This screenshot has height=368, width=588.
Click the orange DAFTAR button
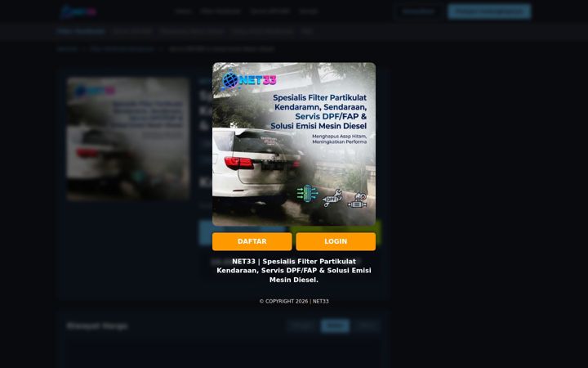click(252, 241)
